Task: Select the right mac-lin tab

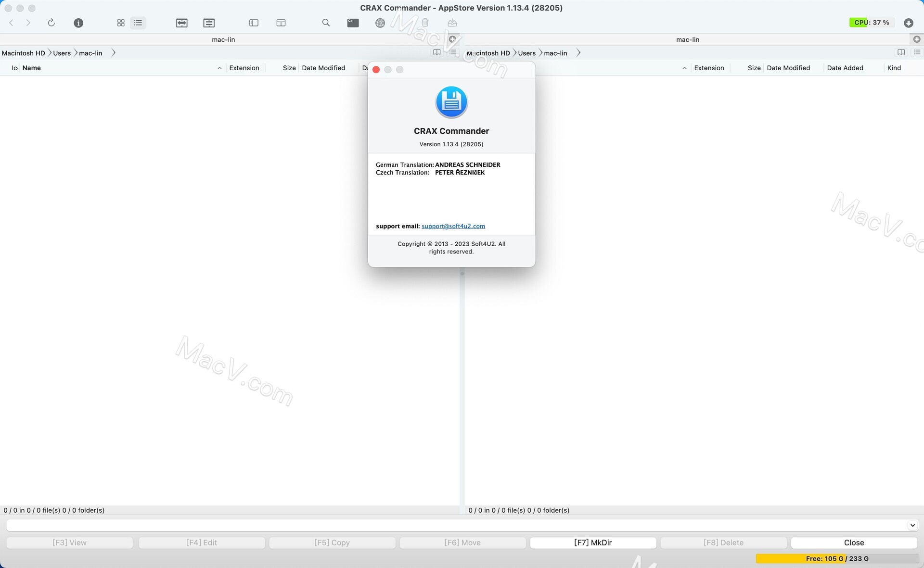Action: tap(688, 39)
